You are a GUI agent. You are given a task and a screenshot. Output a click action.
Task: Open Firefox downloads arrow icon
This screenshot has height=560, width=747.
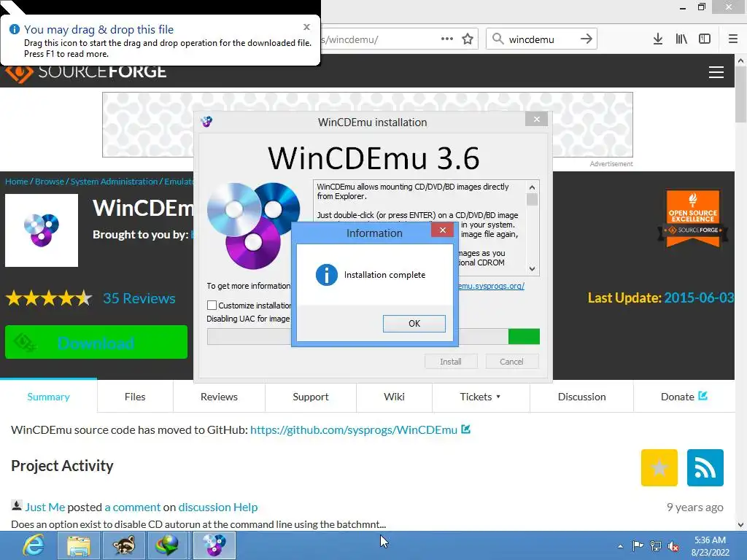coord(658,39)
